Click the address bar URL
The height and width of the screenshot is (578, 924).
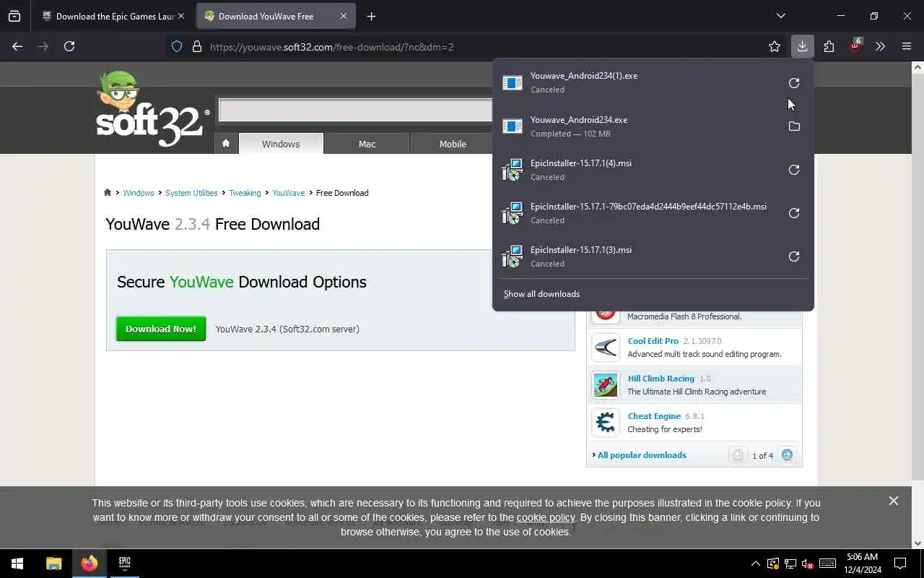coord(332,47)
